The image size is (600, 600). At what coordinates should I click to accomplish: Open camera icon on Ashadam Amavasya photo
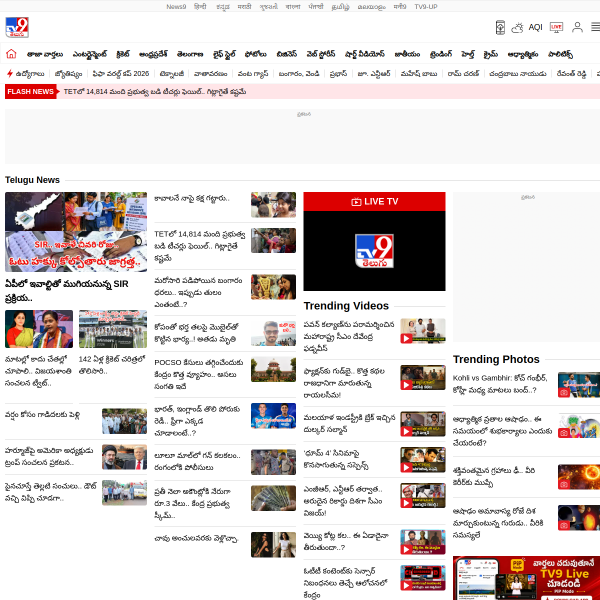point(564,525)
